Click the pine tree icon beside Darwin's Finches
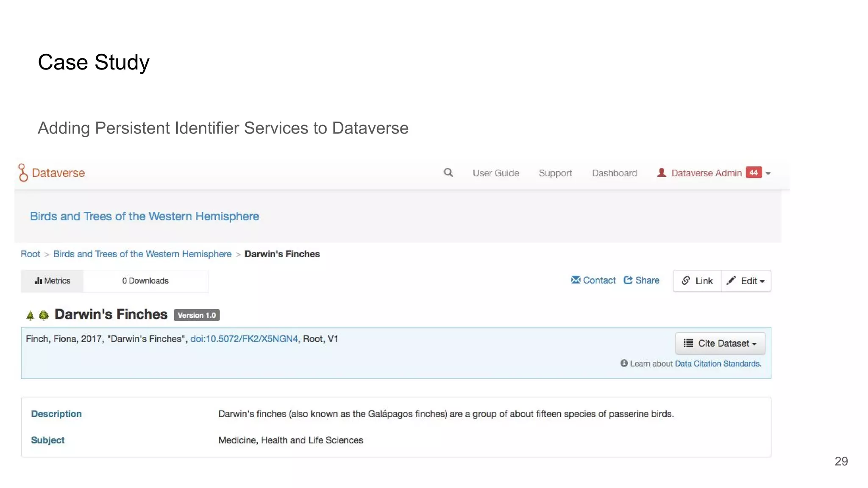Image resolution: width=868 pixels, height=488 pixels. click(30, 315)
